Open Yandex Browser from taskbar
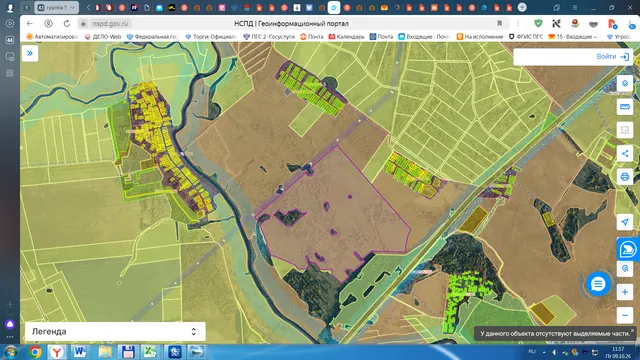The height and width of the screenshot is (360, 640). 57,352
